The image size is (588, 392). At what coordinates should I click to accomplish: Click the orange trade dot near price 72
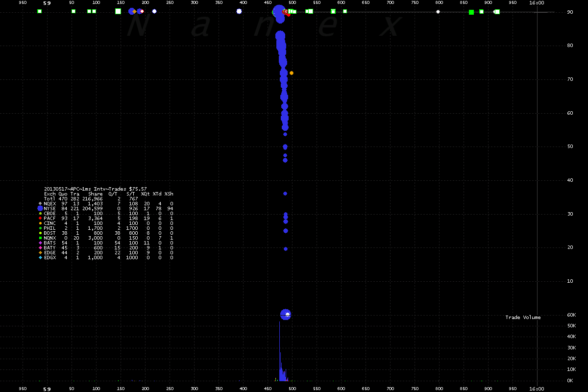point(292,73)
